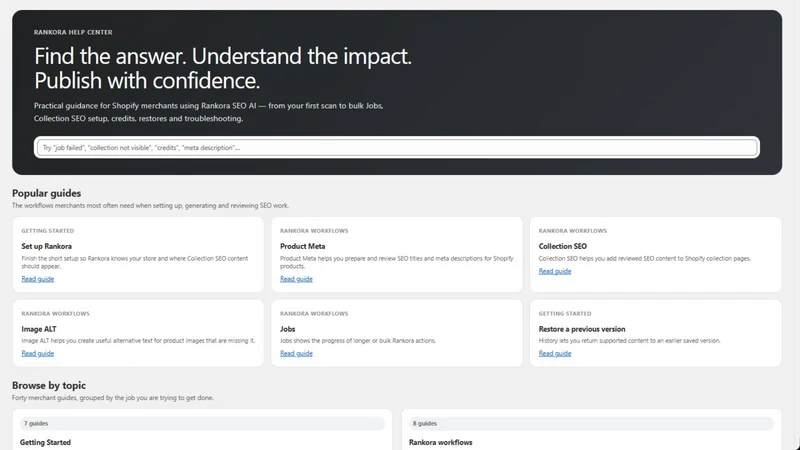Click the 'The workflows merchants most often need' subtitle
This screenshot has width=800, height=450.
151,206
